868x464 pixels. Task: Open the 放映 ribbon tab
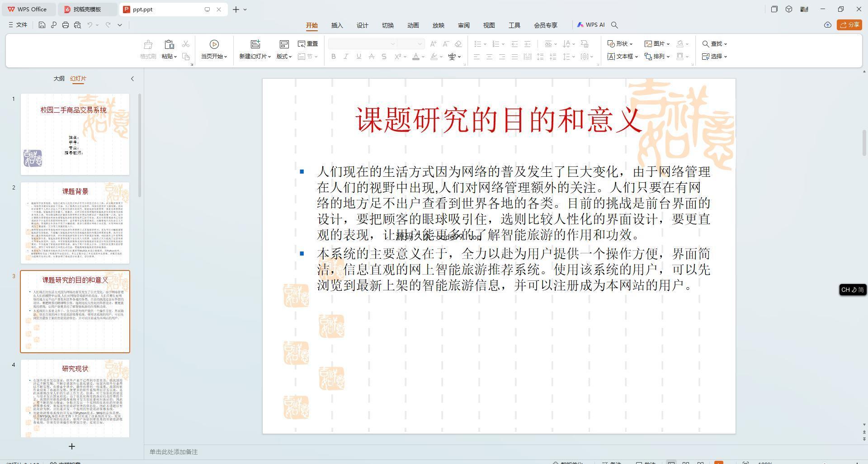[x=439, y=25]
